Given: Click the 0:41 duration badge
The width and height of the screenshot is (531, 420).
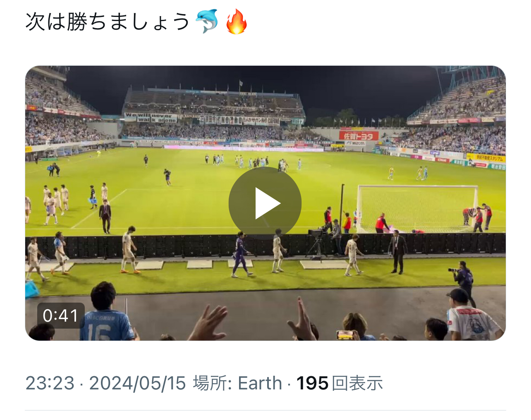Looking at the screenshot, I should point(61,315).
